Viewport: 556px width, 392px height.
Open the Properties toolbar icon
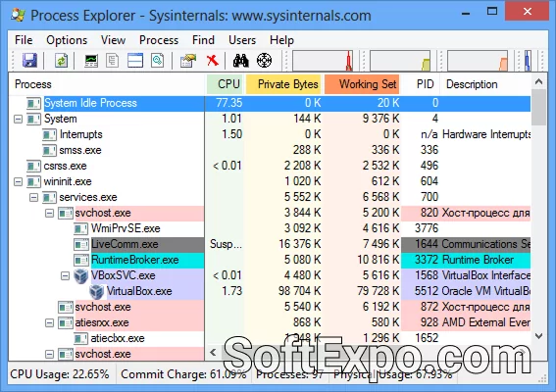188,60
